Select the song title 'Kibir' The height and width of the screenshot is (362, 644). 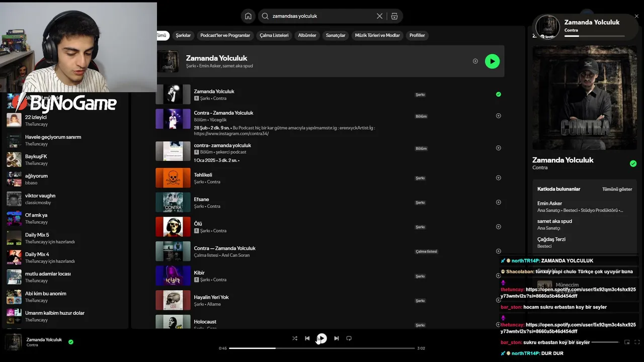[x=199, y=273]
